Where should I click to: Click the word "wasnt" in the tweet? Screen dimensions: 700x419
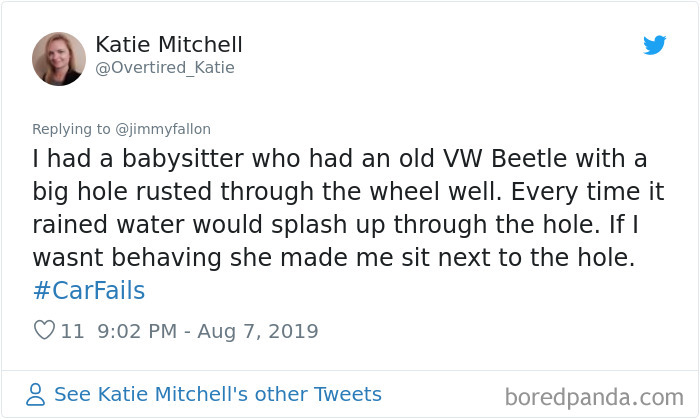[x=69, y=257]
